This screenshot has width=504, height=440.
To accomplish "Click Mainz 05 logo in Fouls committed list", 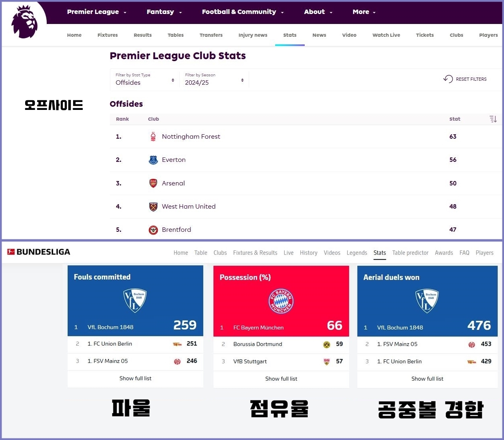I will (x=177, y=361).
